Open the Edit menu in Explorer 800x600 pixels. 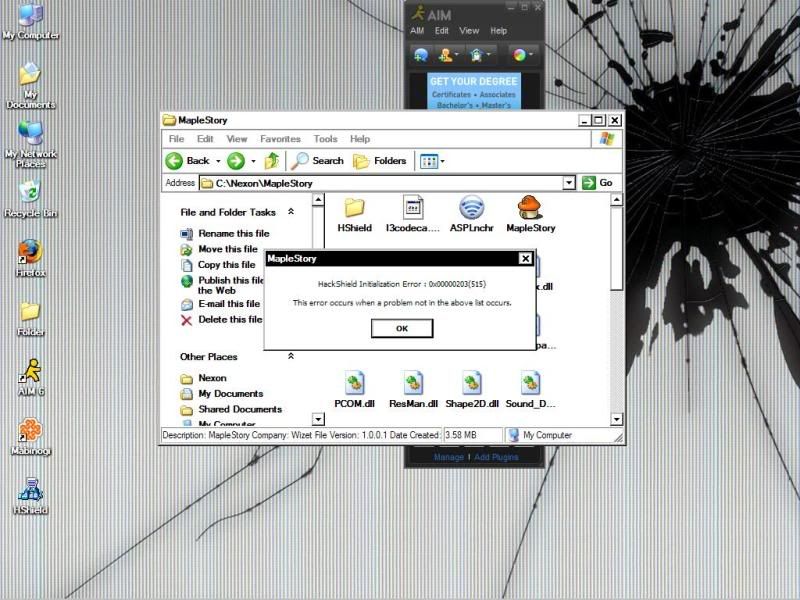[205, 139]
